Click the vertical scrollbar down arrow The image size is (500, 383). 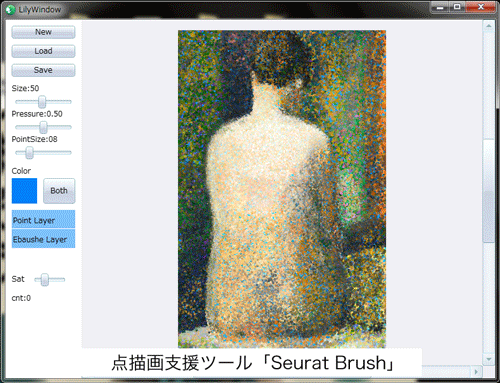click(x=489, y=359)
